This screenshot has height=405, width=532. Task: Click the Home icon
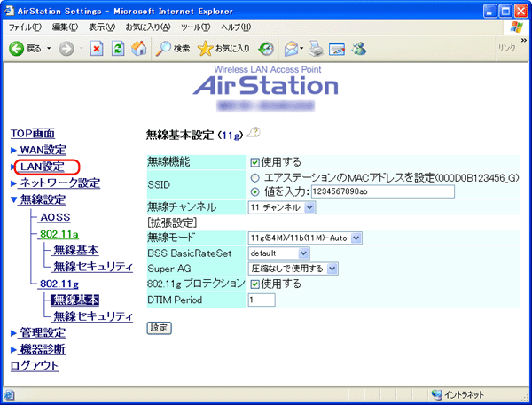point(139,49)
